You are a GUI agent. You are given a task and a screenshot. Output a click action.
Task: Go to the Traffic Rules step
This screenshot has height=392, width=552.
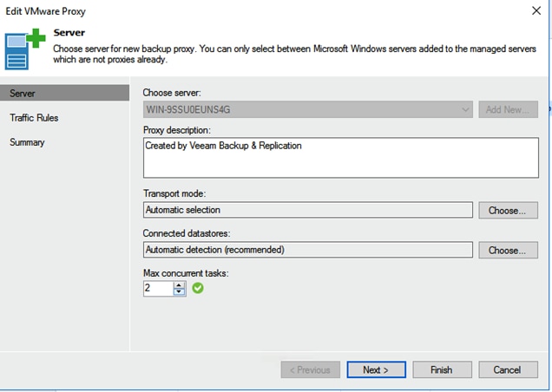pyautogui.click(x=34, y=118)
